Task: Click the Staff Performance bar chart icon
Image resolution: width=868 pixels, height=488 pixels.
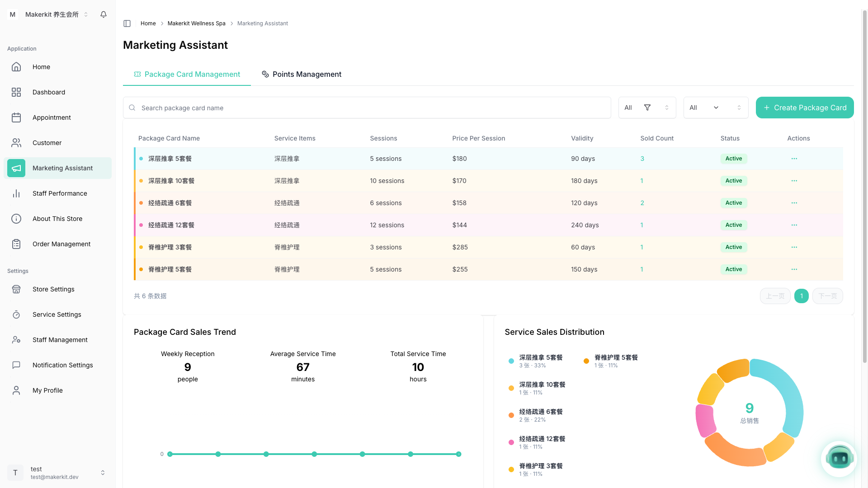Action: [x=16, y=193]
